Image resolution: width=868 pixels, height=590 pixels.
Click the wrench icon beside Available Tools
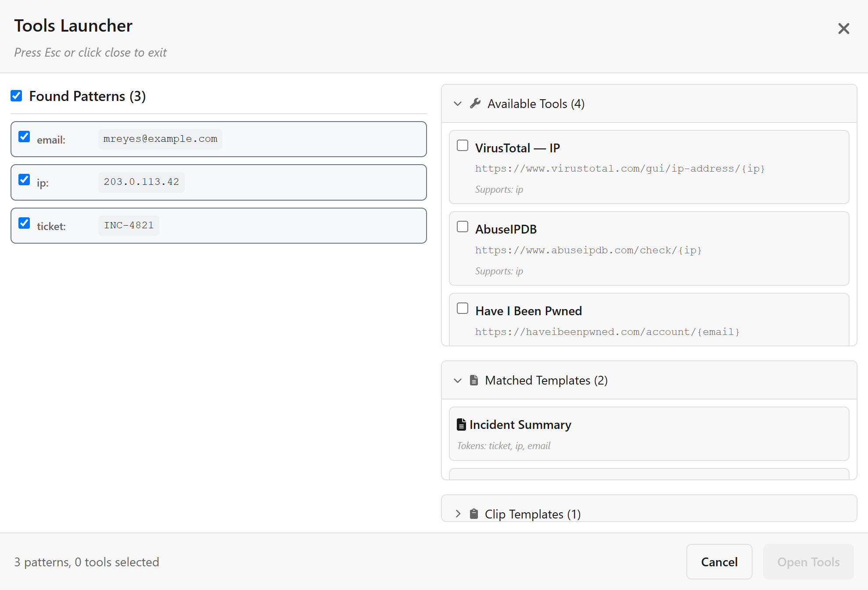point(475,104)
